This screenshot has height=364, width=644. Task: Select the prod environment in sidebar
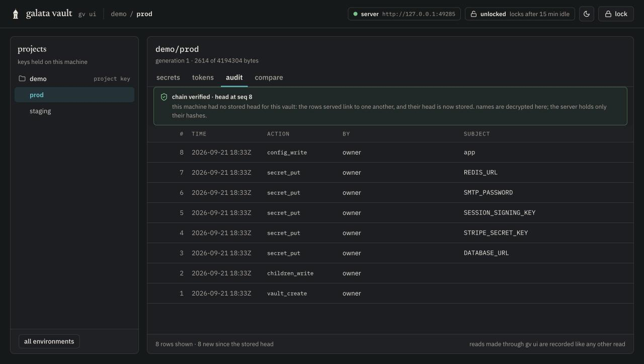pyautogui.click(x=74, y=95)
